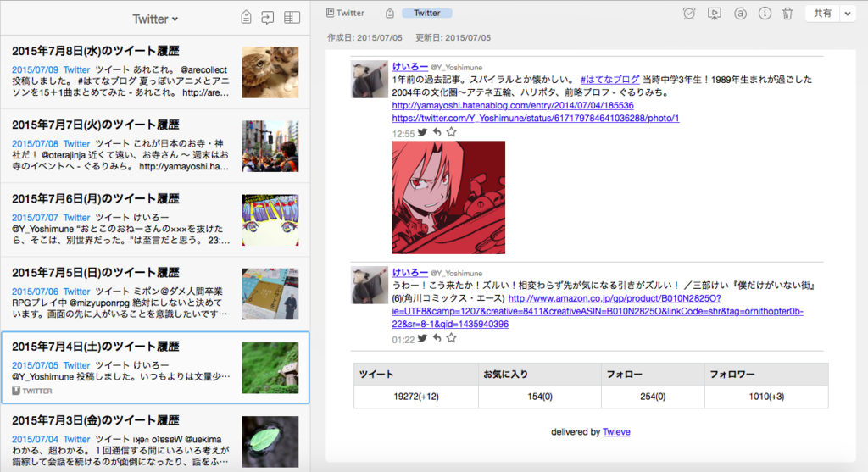Viewport: 868px width, 472px height.
Task: Open the #はてなブログ hashtag link
Action: click(x=609, y=80)
